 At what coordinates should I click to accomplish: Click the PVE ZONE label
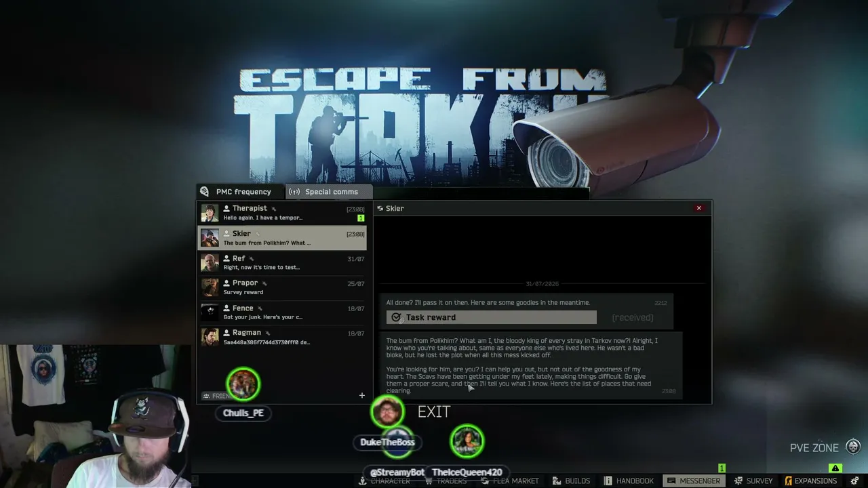[814, 448]
